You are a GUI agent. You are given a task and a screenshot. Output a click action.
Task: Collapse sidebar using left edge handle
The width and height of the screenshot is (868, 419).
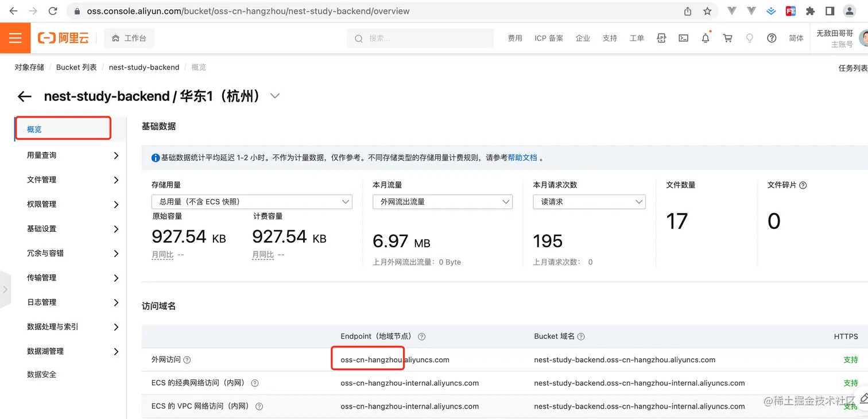coord(5,289)
